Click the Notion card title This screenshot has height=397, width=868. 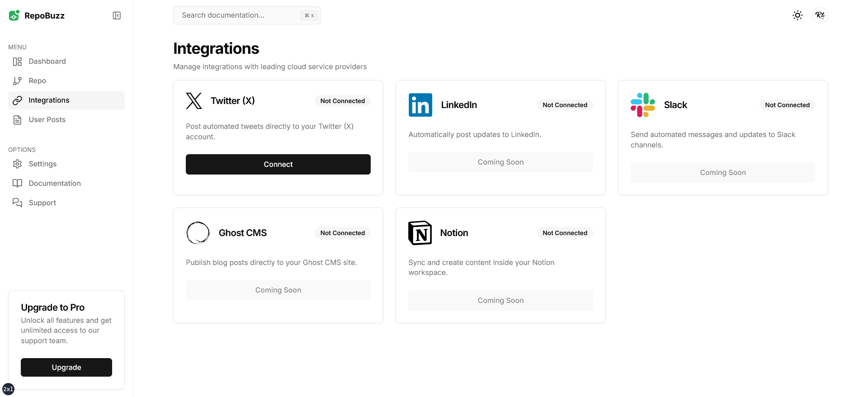click(x=454, y=233)
